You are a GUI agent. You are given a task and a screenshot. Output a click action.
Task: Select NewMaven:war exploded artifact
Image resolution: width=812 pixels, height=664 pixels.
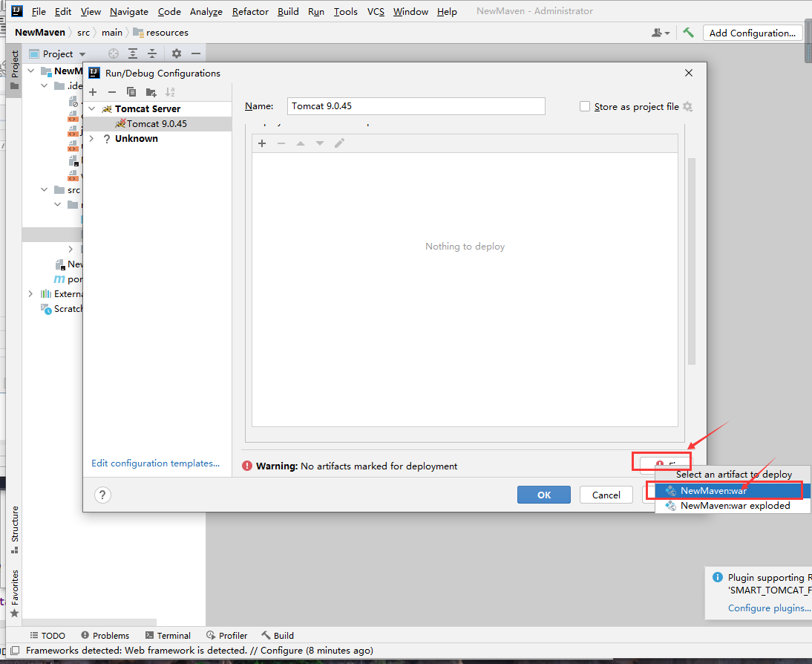coord(733,505)
